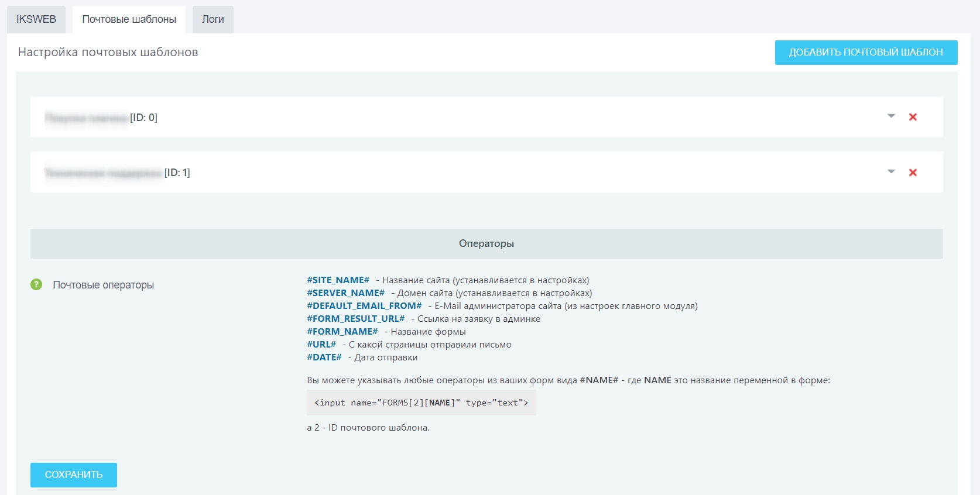980x495 pixels.
Task: Click the template title labelled [ID: 1]
Action: (x=118, y=173)
